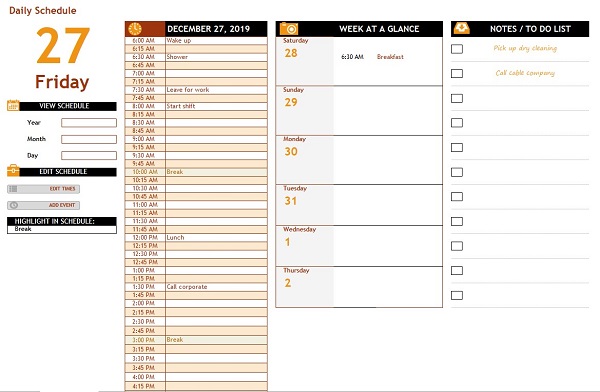
Task: Select the 12:00 PM Lunch entry
Action: click(196, 238)
